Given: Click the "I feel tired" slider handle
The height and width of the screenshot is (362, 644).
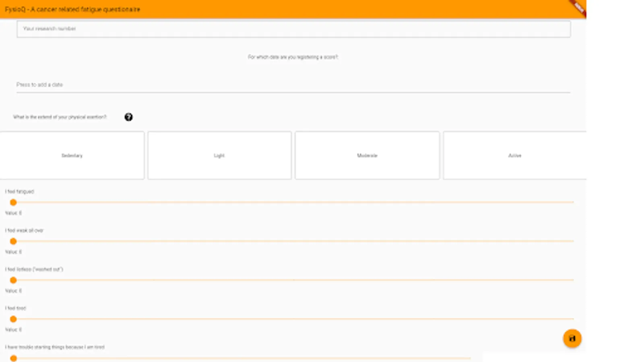Looking at the screenshot, I should [x=13, y=319].
